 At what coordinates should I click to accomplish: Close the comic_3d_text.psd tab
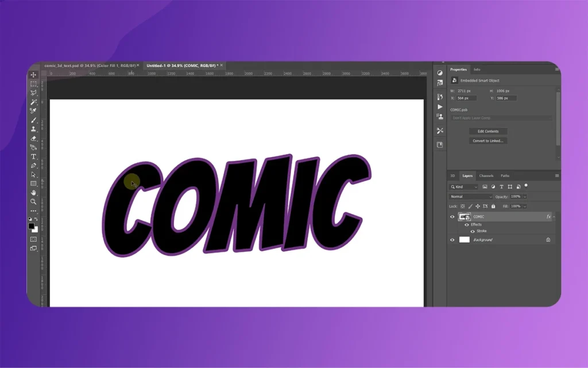click(138, 66)
